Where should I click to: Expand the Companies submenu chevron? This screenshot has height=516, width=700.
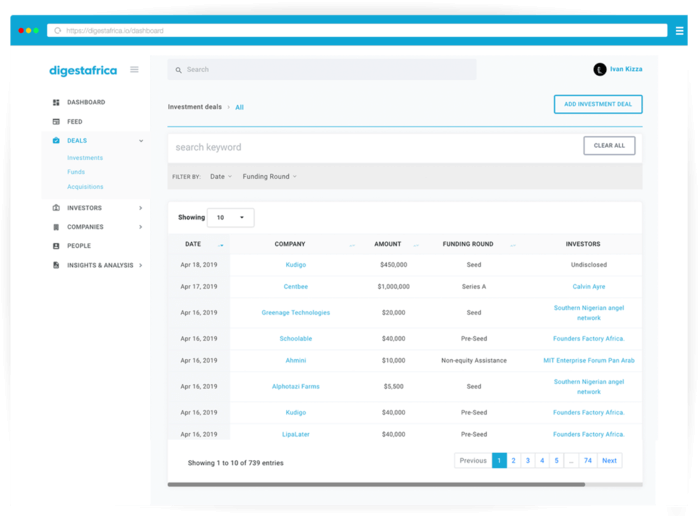(x=141, y=227)
